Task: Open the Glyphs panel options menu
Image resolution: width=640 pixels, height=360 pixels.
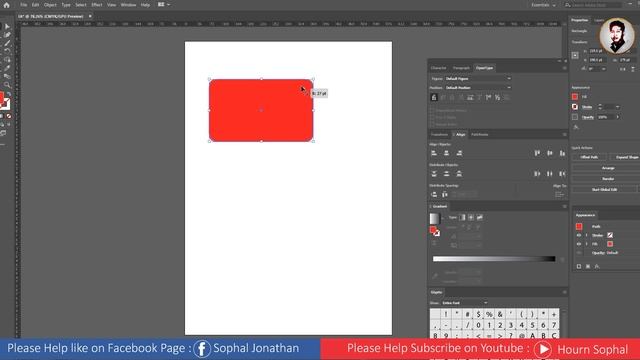Action: [x=564, y=292]
